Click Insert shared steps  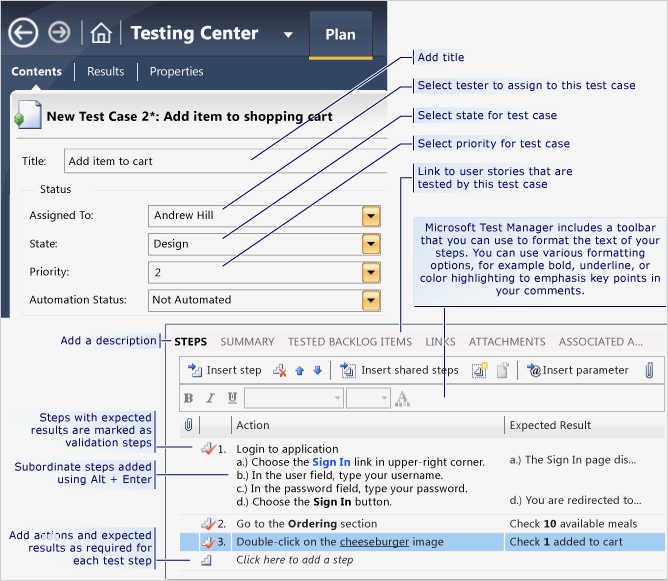(x=399, y=370)
